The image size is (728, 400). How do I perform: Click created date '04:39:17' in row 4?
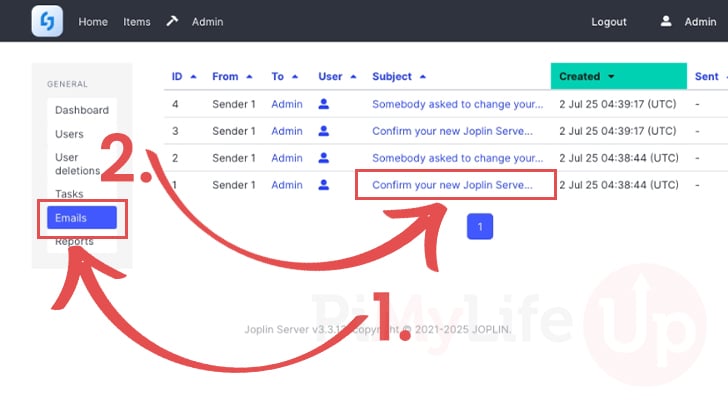click(x=618, y=104)
